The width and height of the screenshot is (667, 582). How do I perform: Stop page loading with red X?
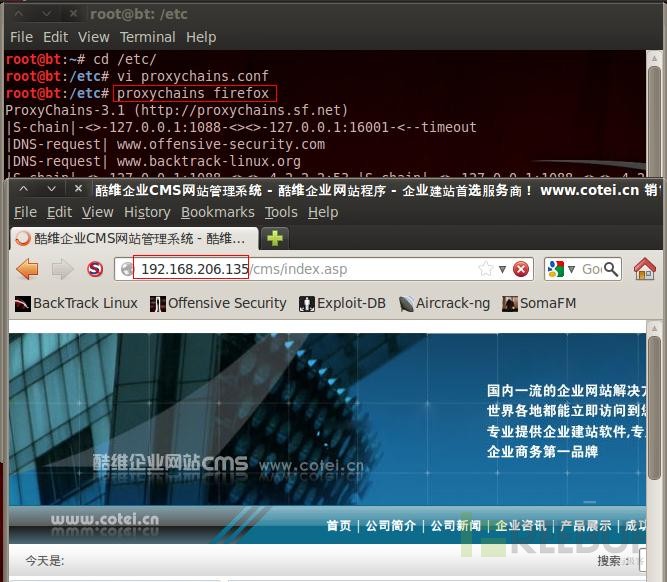tap(521, 269)
